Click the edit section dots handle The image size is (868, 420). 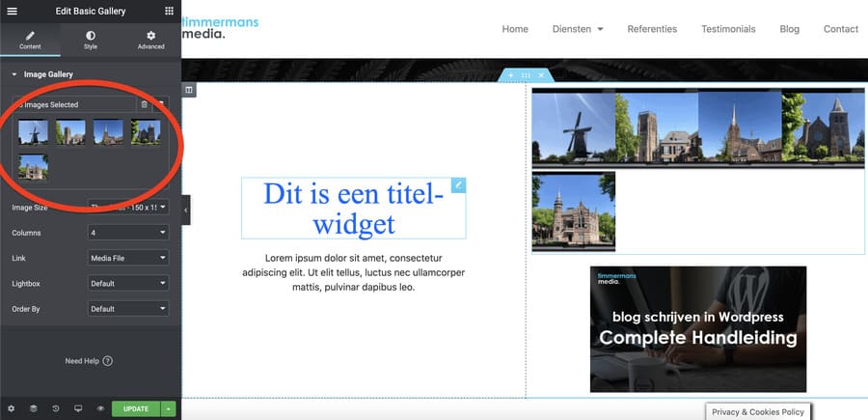pyautogui.click(x=526, y=75)
